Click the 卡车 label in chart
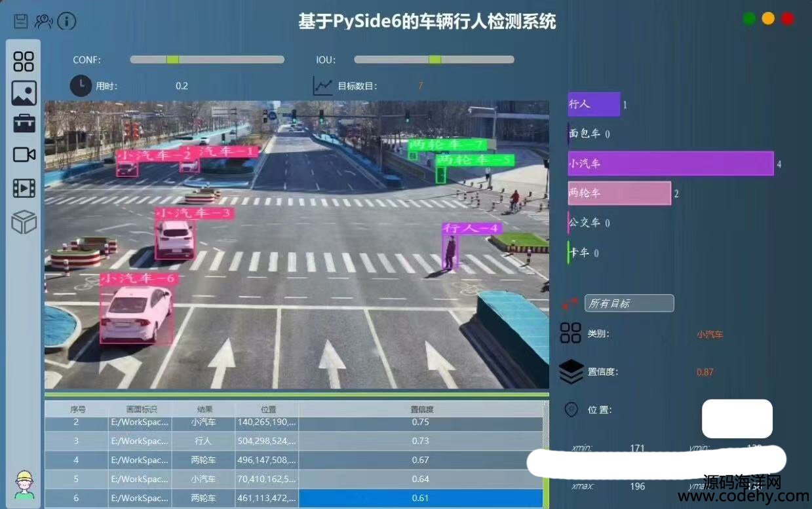812x509 pixels. 579,253
